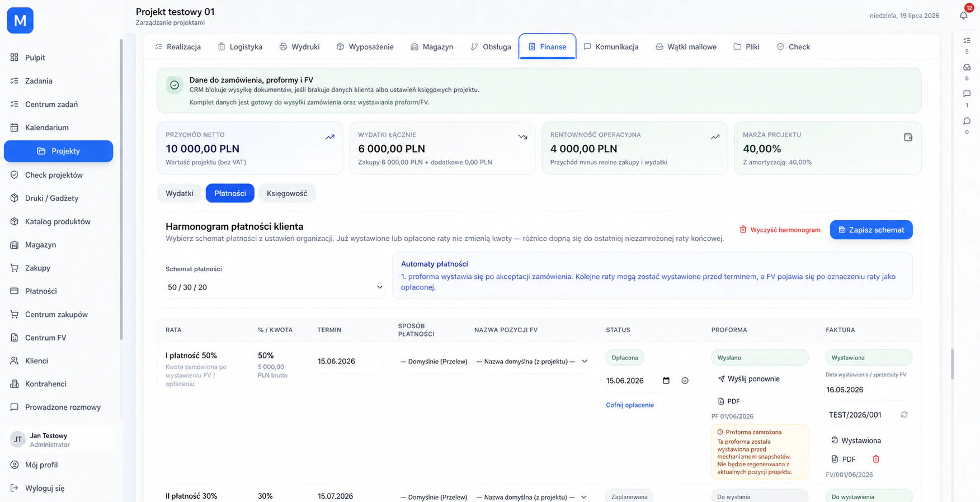Click the Wystawiona revert button under invoice number
This screenshot has width=980, height=502.
pyautogui.click(x=856, y=441)
